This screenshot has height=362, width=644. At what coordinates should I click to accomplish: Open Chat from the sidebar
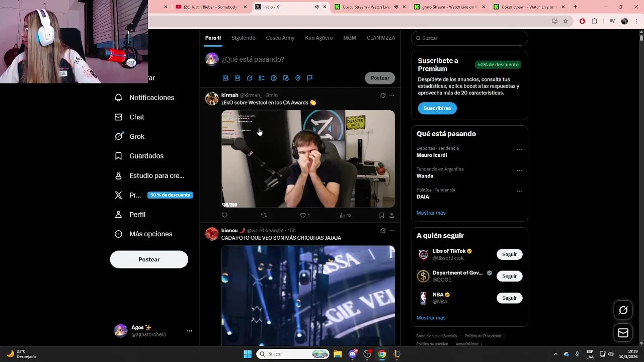[x=130, y=117]
